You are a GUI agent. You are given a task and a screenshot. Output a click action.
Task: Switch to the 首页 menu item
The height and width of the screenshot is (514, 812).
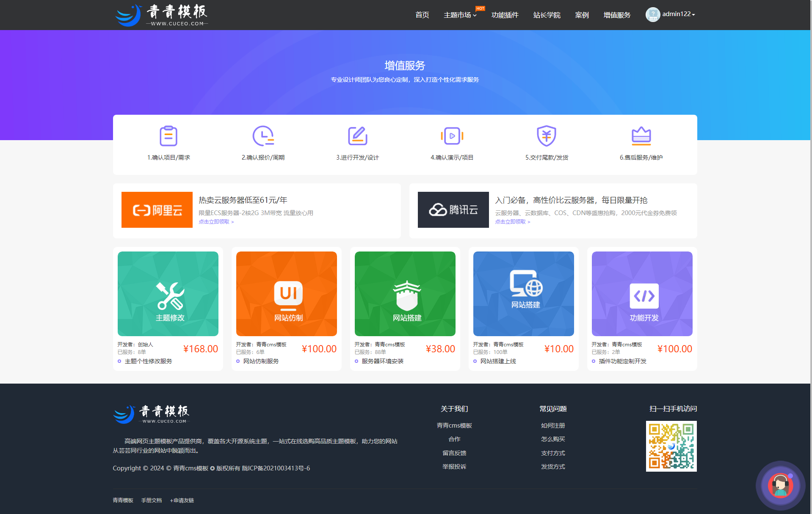(422, 14)
